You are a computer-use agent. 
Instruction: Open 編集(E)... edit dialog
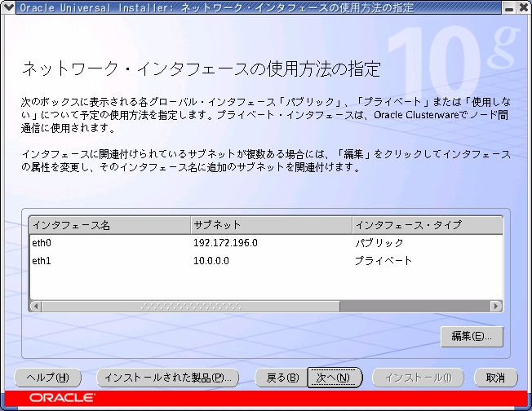[x=472, y=337]
